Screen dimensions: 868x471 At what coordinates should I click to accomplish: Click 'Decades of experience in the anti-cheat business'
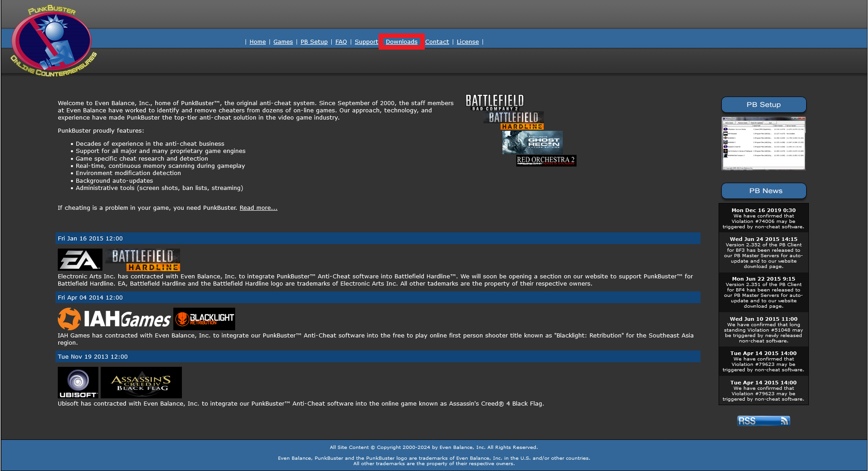150,144
